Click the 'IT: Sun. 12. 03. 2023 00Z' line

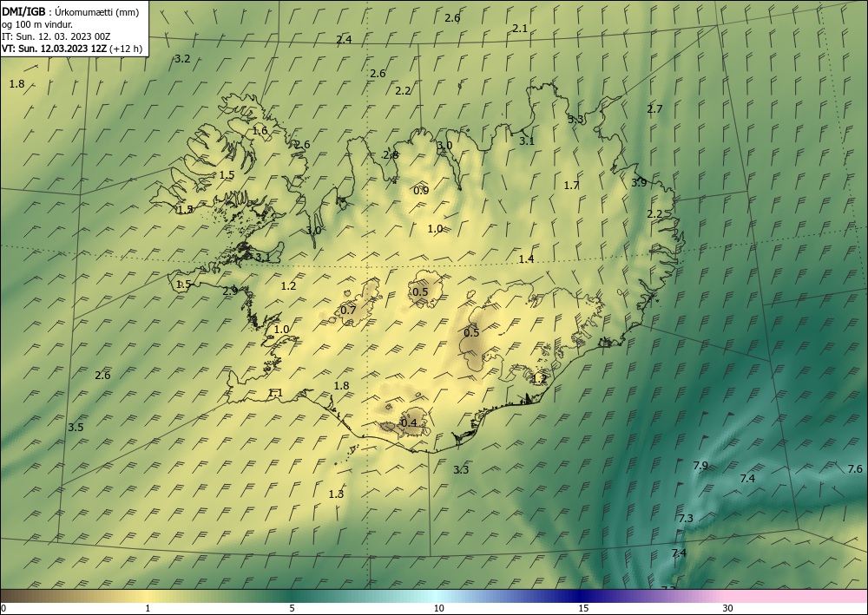56,36
